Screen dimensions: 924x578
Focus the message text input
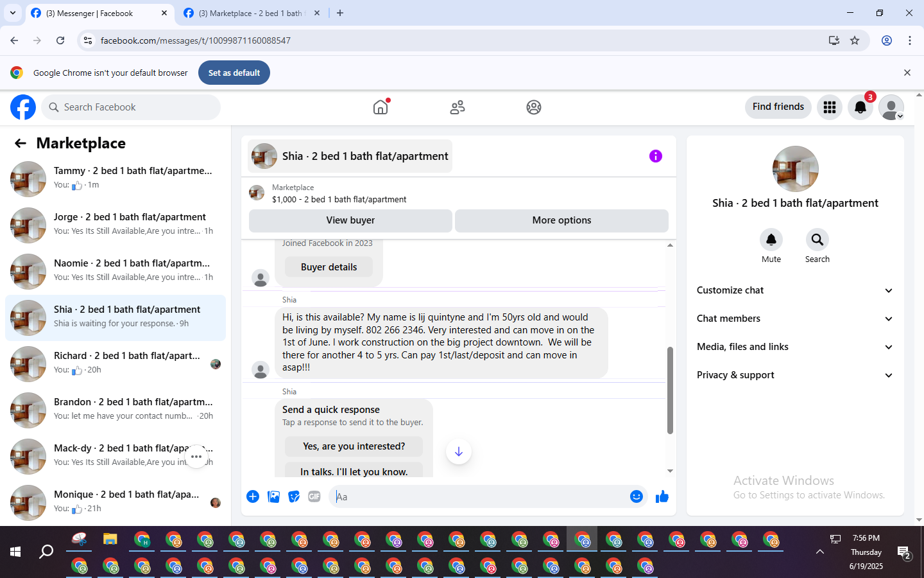click(478, 496)
